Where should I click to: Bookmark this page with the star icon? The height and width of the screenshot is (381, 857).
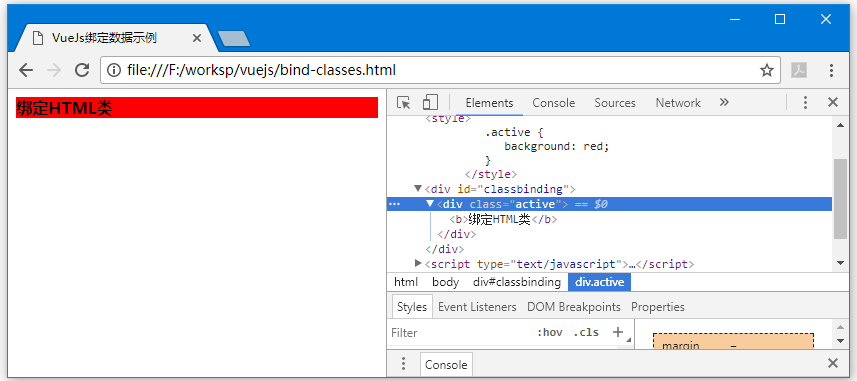click(x=767, y=70)
